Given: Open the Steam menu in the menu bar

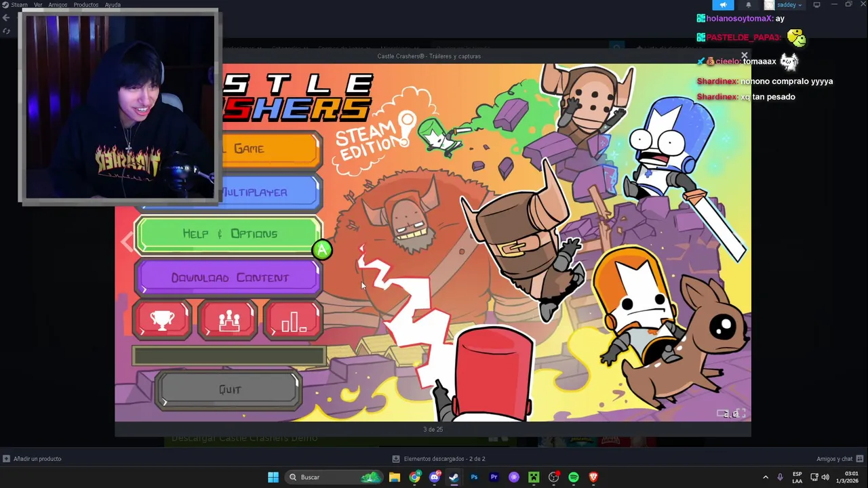Looking at the screenshot, I should (19, 5).
